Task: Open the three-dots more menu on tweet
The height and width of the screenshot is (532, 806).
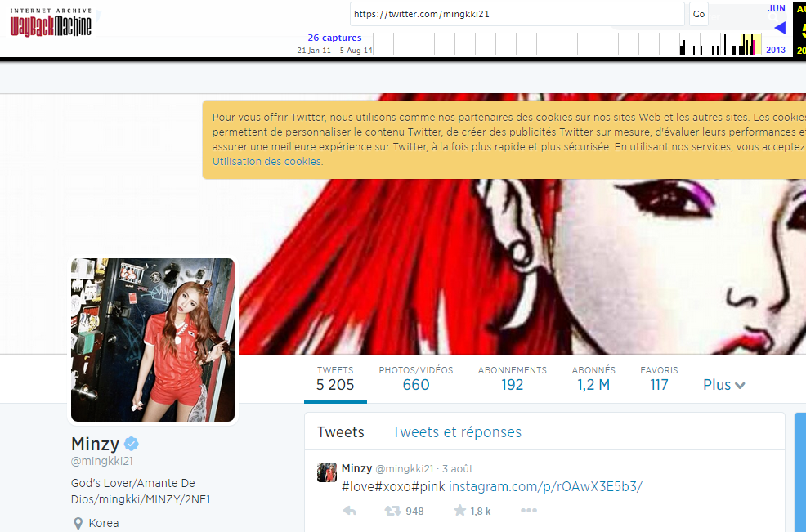Action: tap(528, 511)
